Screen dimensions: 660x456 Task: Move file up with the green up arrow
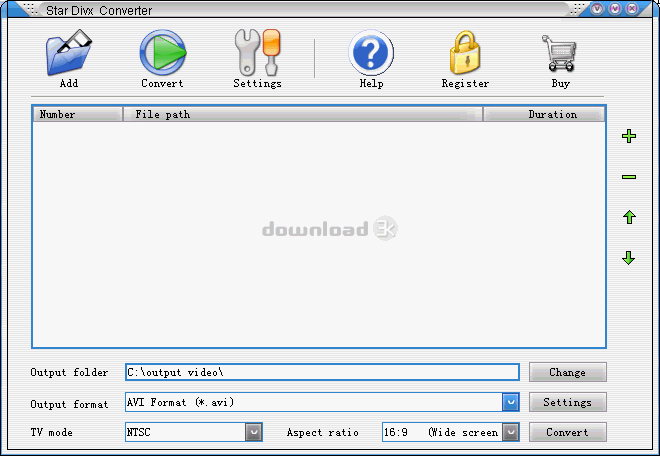point(629,217)
